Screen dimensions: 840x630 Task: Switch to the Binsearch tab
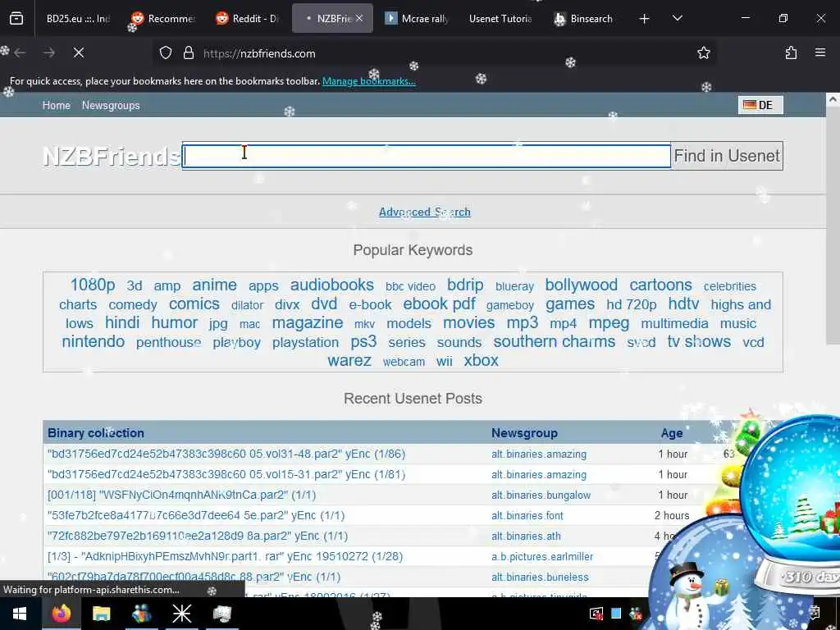(x=585, y=19)
